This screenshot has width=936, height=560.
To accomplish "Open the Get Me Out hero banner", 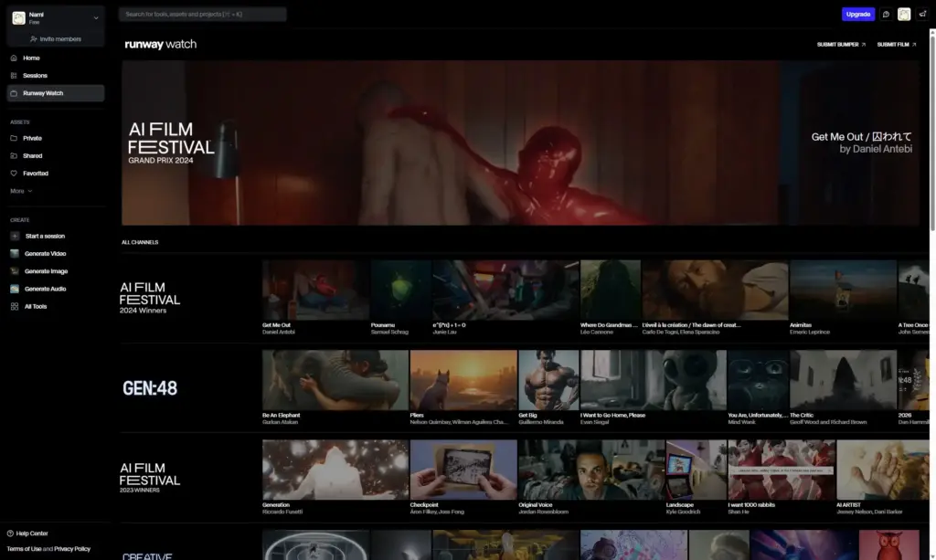I will point(520,143).
